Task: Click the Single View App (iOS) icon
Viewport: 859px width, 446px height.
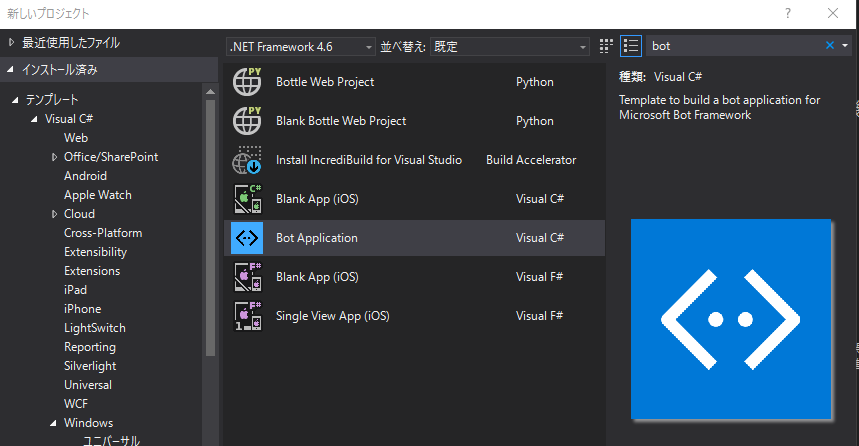Action: pos(247,316)
